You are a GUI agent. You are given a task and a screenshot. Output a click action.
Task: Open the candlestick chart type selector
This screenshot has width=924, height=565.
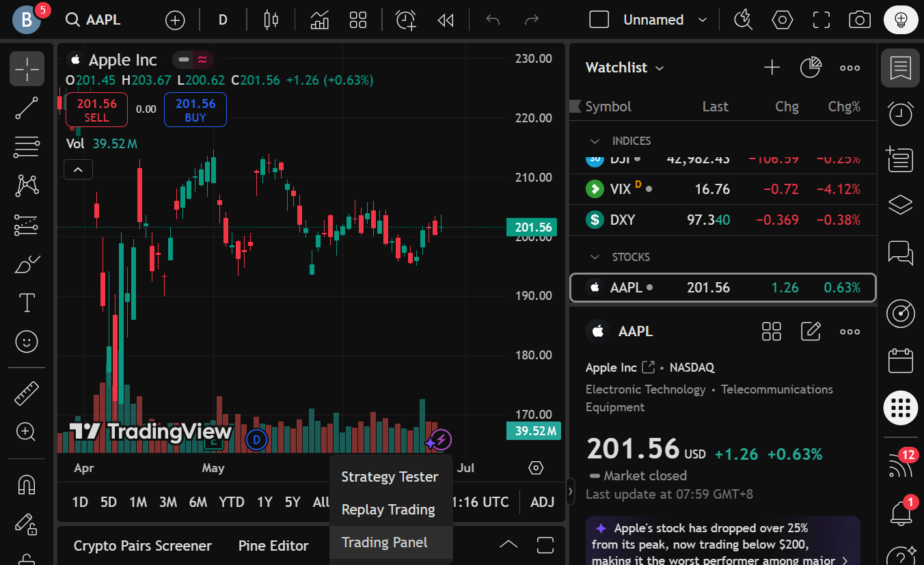pyautogui.click(x=271, y=20)
